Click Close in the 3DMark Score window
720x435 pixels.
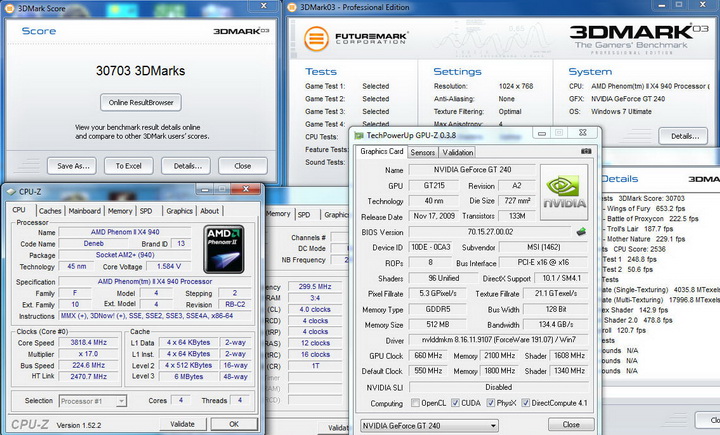(x=243, y=166)
